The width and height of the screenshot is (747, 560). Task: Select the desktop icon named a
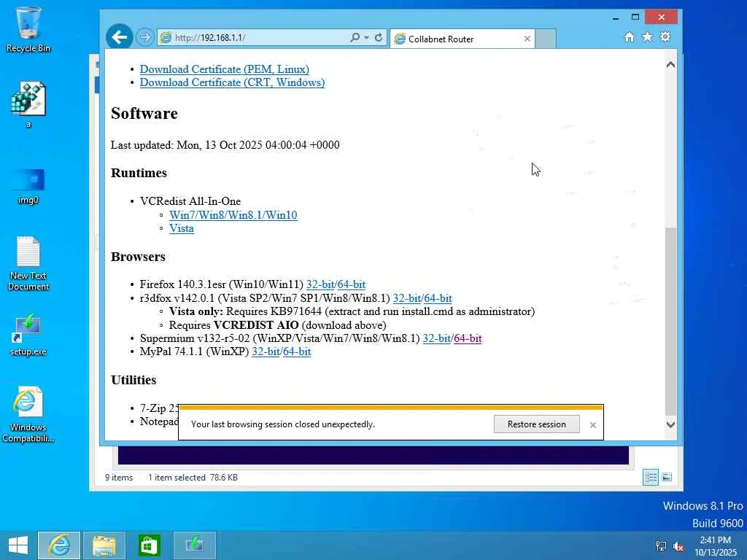(28, 105)
